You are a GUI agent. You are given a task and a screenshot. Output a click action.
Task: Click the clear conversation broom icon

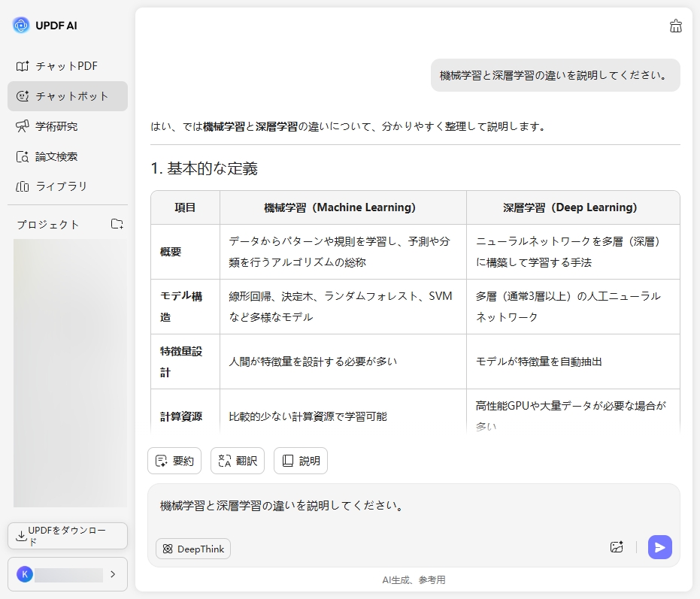click(x=675, y=25)
